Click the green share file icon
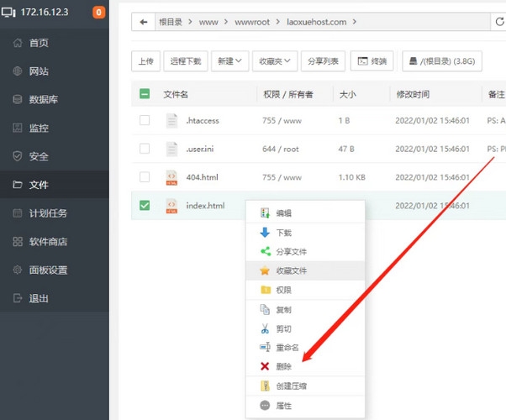Image resolution: width=506 pixels, height=420 pixels. 265,251
